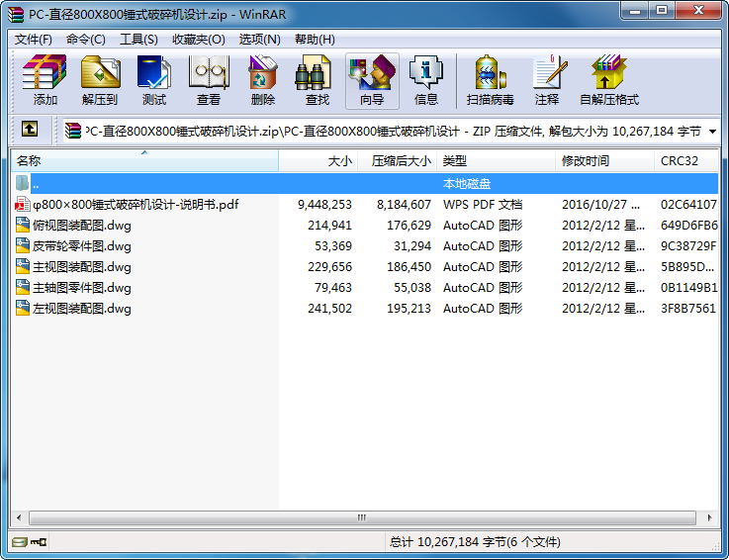Click the CRC32 value 9C38729F
Viewport: 729px width, 560px height.
tap(688, 245)
